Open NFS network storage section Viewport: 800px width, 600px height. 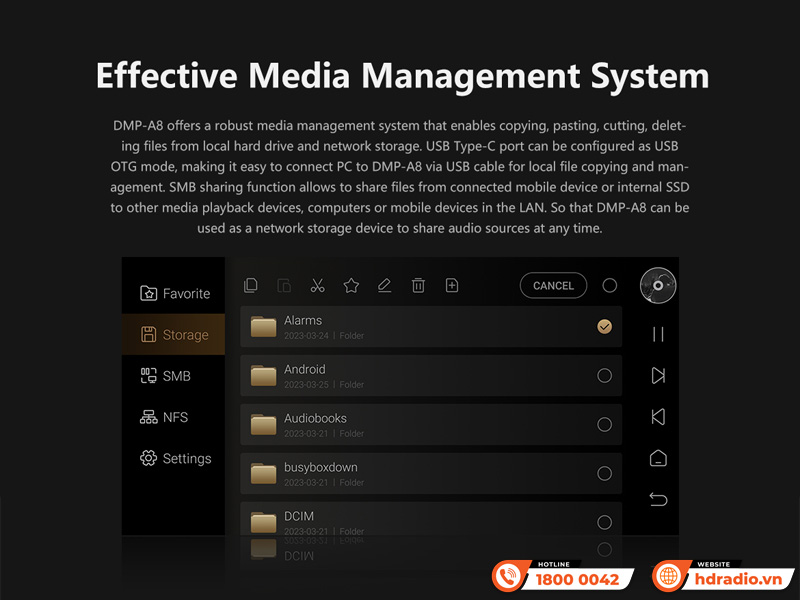164,417
